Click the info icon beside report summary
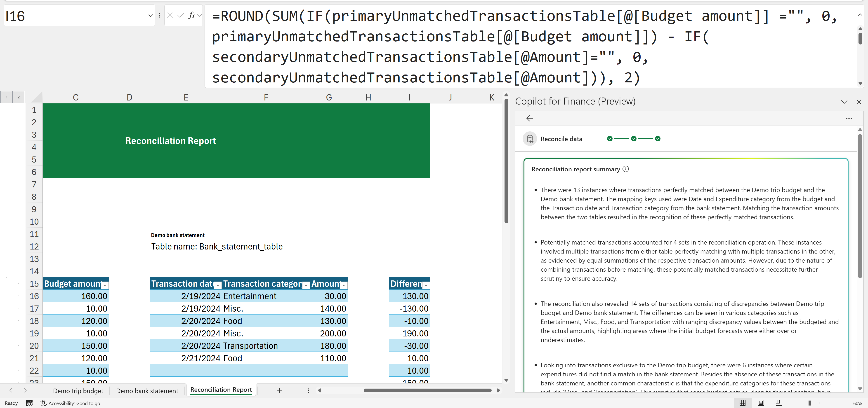This screenshot has height=408, width=868. point(626,169)
